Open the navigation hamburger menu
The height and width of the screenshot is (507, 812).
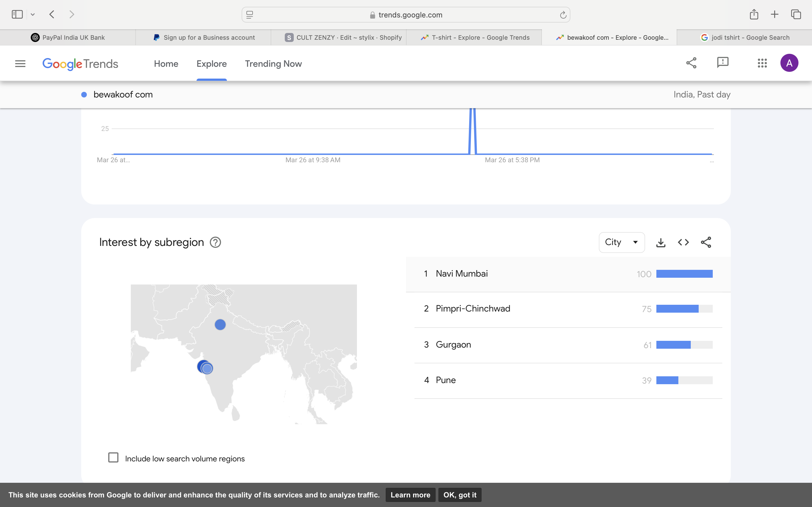click(x=20, y=63)
